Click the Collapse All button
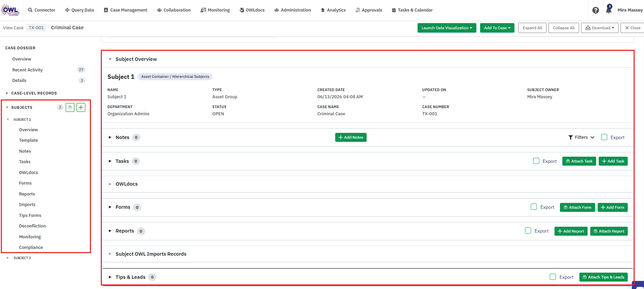This screenshot has height=289, width=644. [x=564, y=28]
